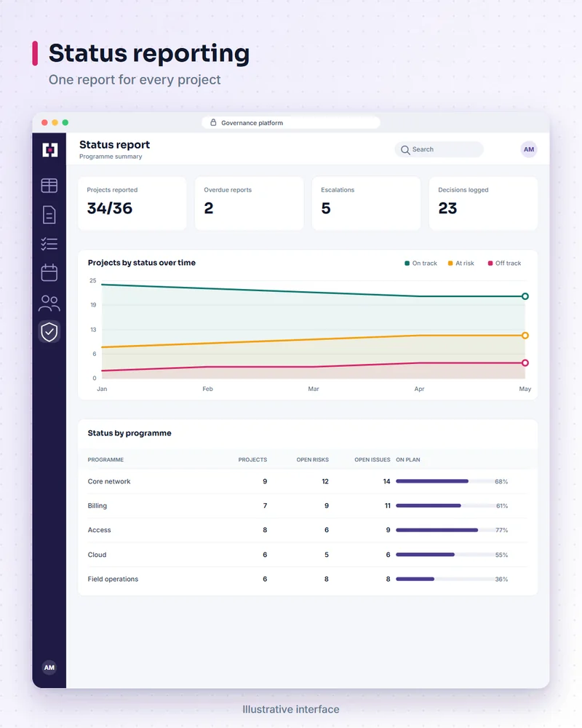Click the 34/36 projects reported value

coord(110,208)
